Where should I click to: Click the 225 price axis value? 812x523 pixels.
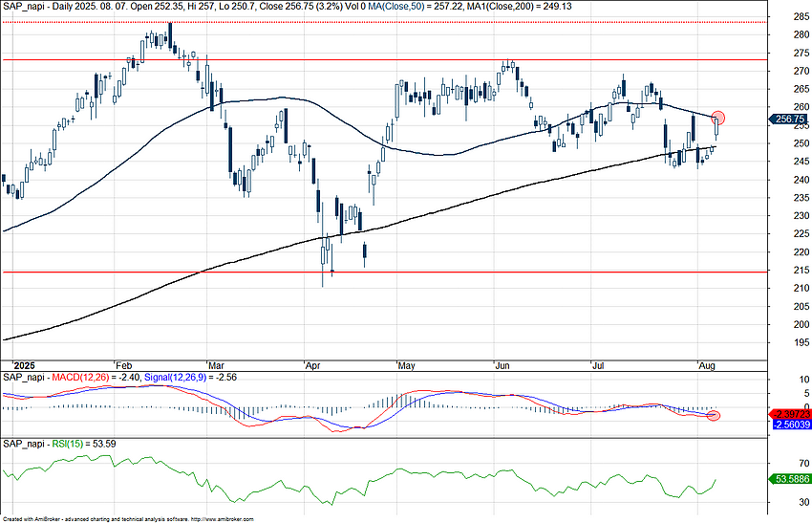click(x=801, y=233)
